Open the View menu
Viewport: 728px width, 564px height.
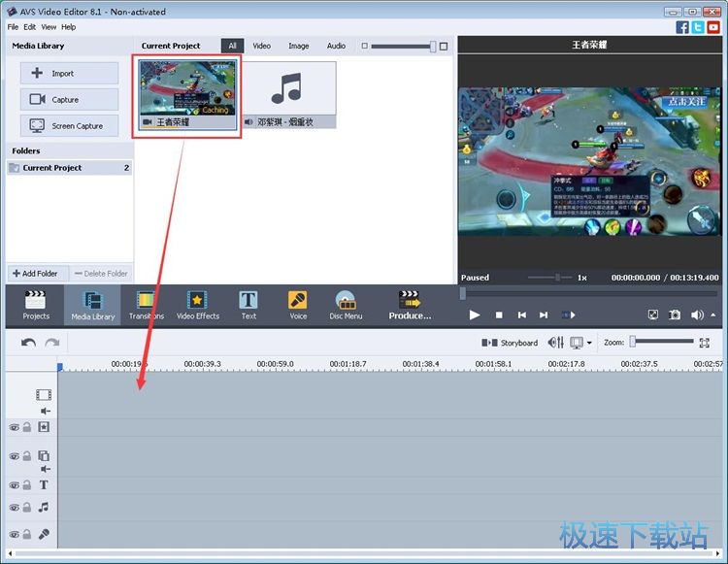pyautogui.click(x=49, y=27)
